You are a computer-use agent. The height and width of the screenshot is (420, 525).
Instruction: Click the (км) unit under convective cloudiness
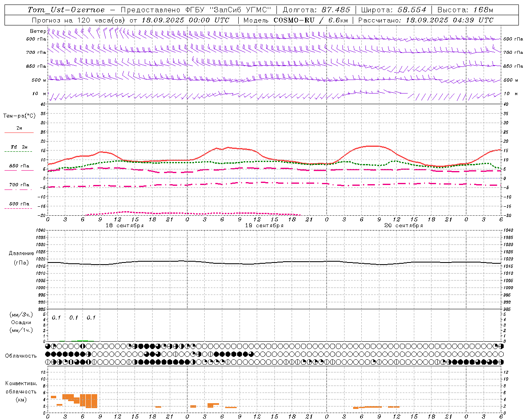tap(21, 399)
